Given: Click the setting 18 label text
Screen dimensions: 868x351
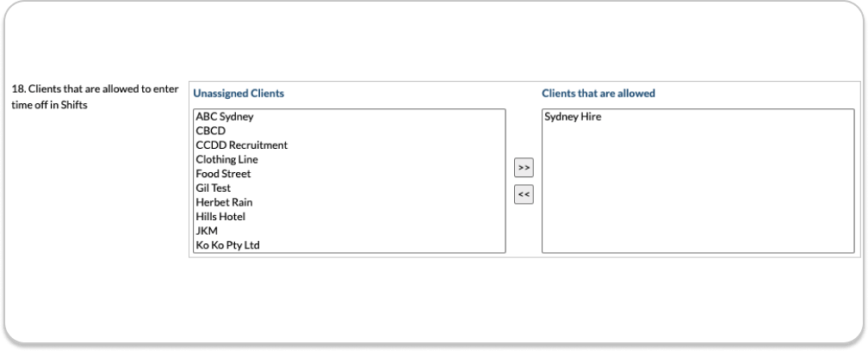Looking at the screenshot, I should [x=95, y=97].
